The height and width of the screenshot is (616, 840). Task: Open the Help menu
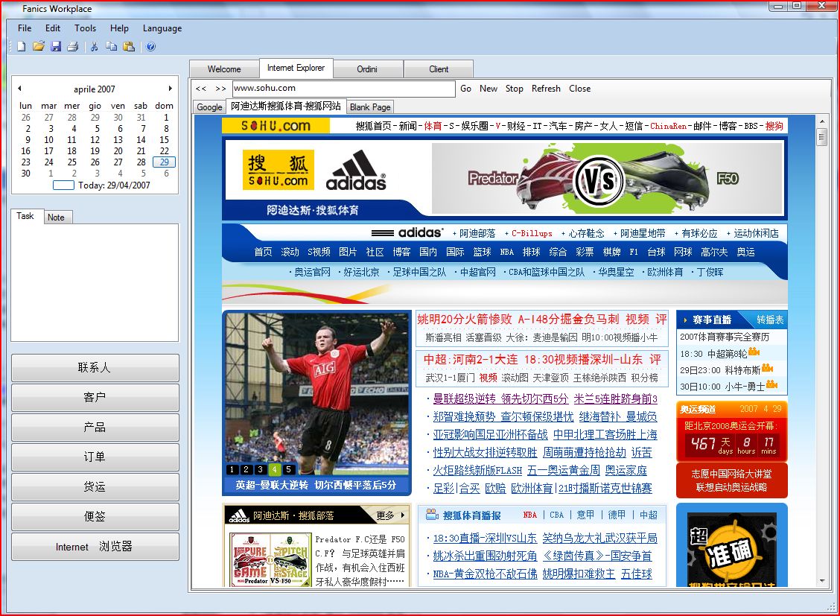tap(119, 28)
